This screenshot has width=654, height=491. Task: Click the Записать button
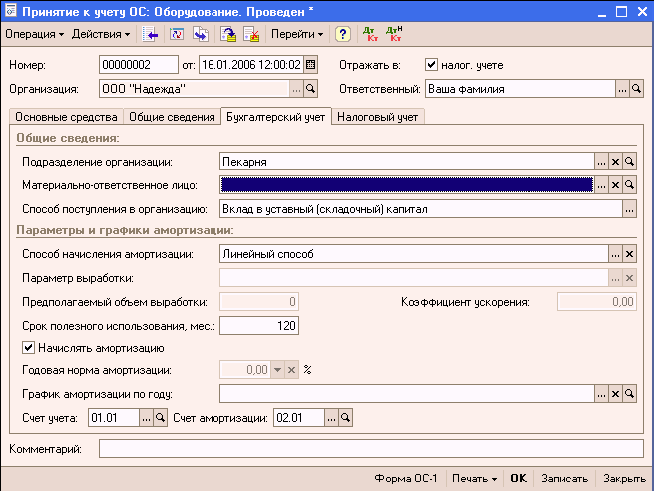click(x=565, y=478)
